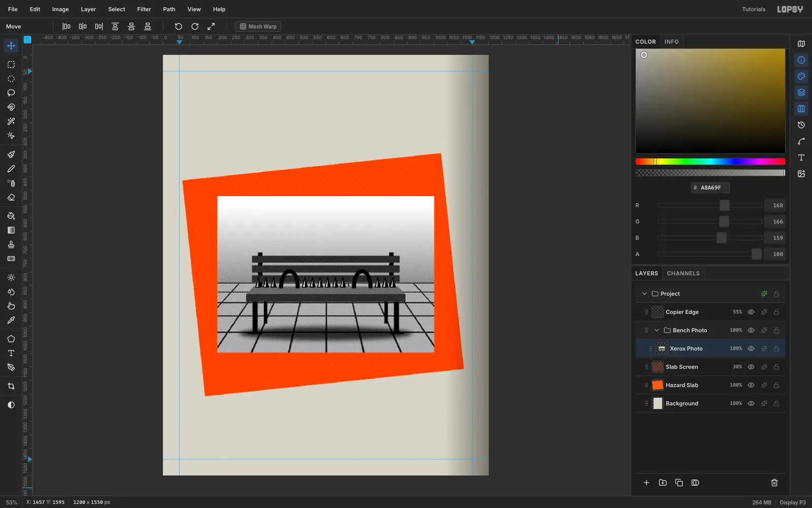Open the Layer menu

88,9
